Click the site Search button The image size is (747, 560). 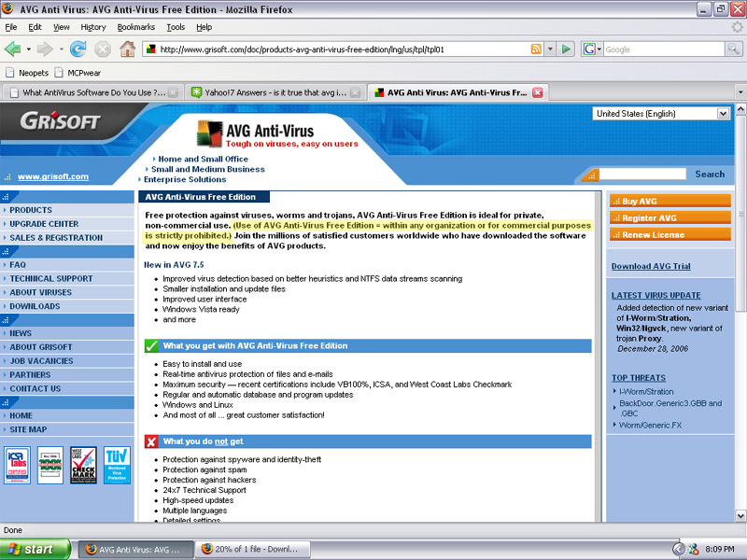click(710, 175)
